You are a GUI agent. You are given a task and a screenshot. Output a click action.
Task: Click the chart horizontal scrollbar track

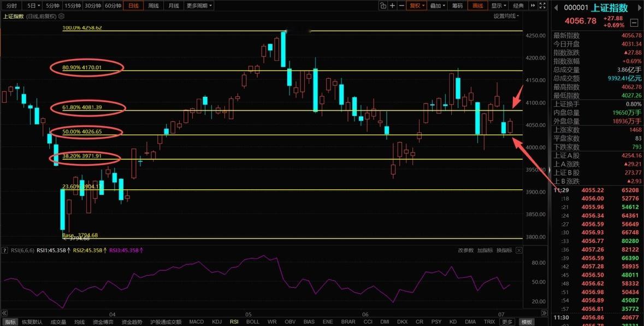(274, 313)
